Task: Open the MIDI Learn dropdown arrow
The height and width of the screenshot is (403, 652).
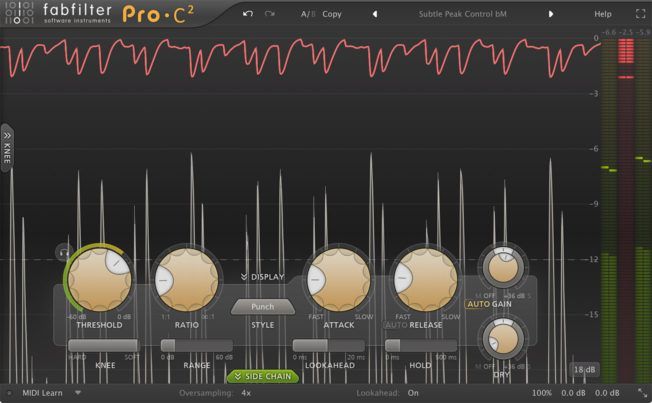Action: click(x=78, y=393)
